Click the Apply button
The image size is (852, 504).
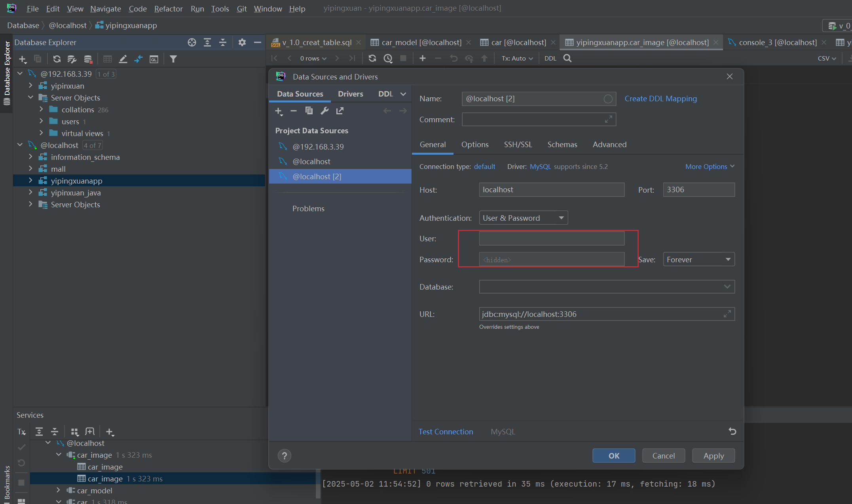point(713,456)
